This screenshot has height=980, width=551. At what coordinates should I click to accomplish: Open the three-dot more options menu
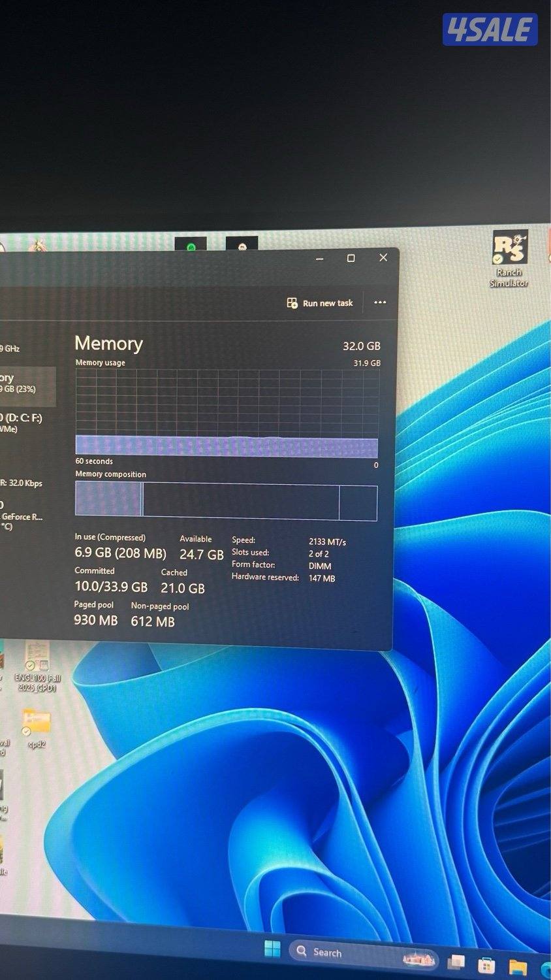[x=380, y=302]
